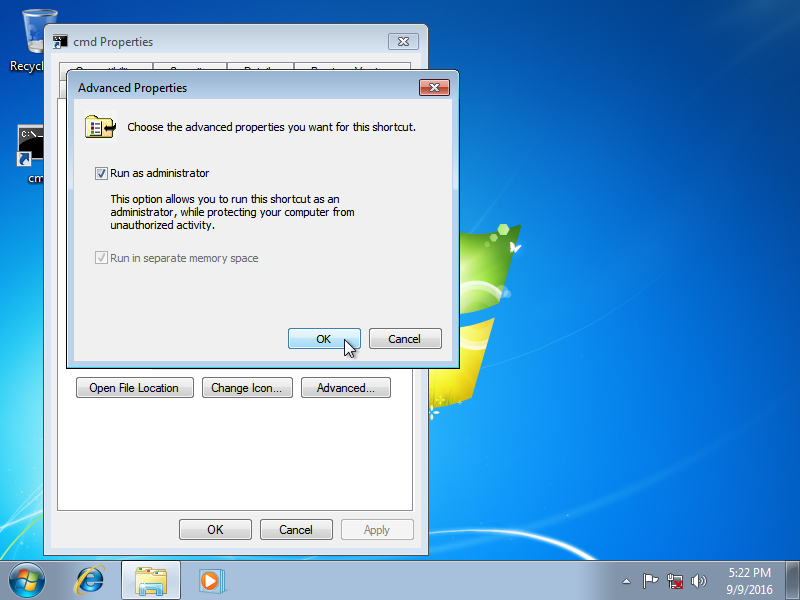Open Windows Explorer from the taskbar
This screenshot has width=800, height=600.
click(151, 581)
